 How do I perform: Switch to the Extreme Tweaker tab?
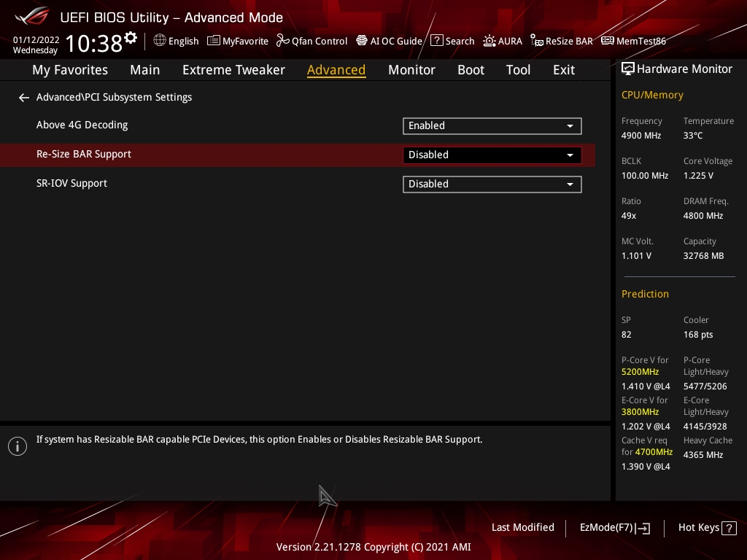(x=233, y=70)
